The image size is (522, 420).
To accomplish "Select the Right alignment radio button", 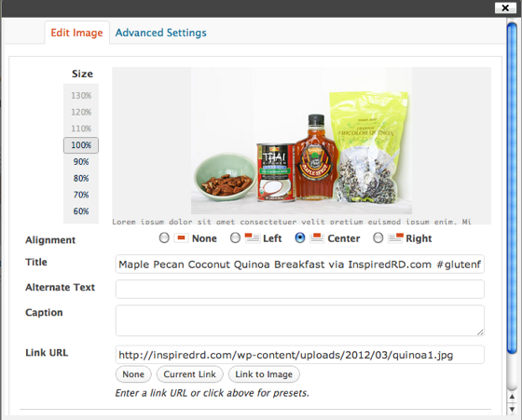I will [378, 237].
